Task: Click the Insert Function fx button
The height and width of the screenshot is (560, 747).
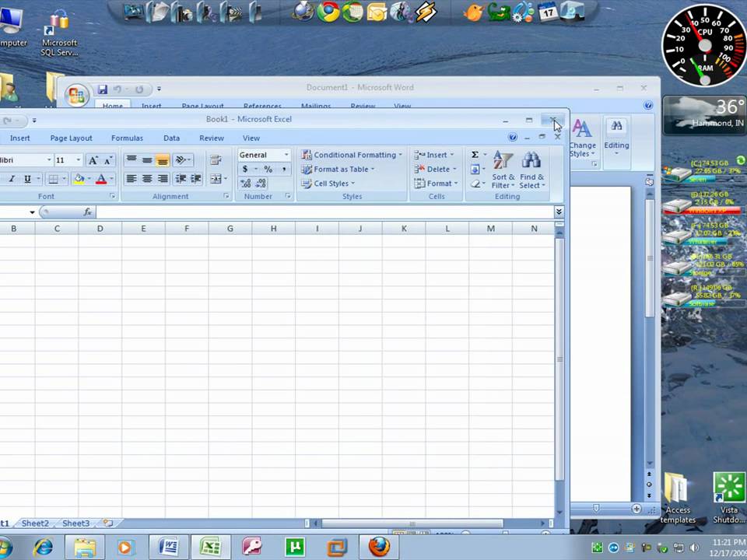Action: pyautogui.click(x=87, y=212)
